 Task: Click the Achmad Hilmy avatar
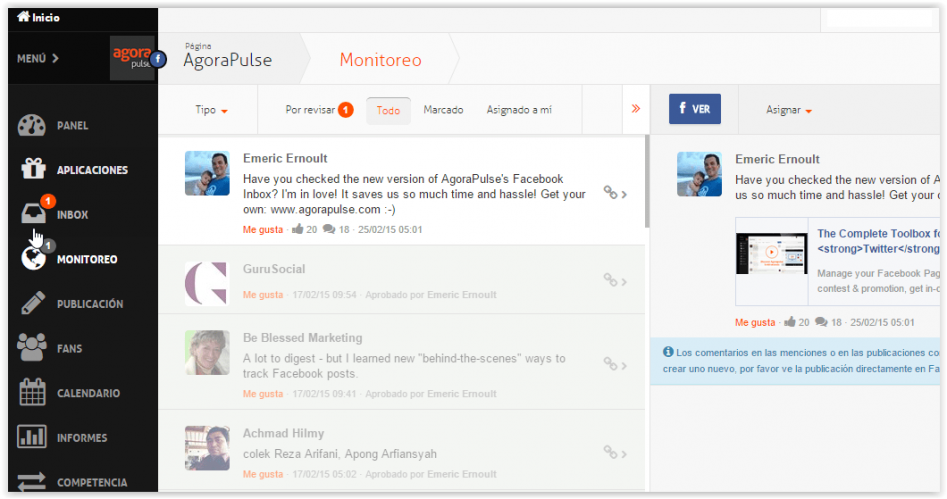[207, 448]
